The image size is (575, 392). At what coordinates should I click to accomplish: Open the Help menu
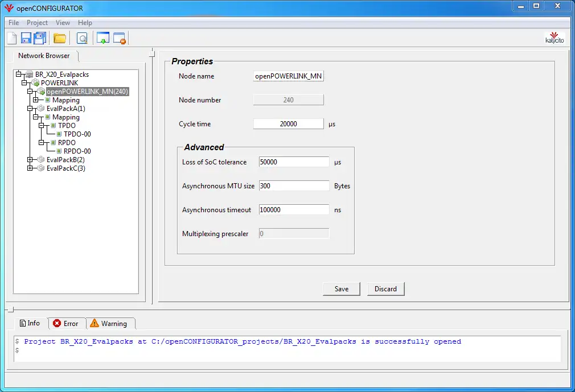(x=85, y=23)
